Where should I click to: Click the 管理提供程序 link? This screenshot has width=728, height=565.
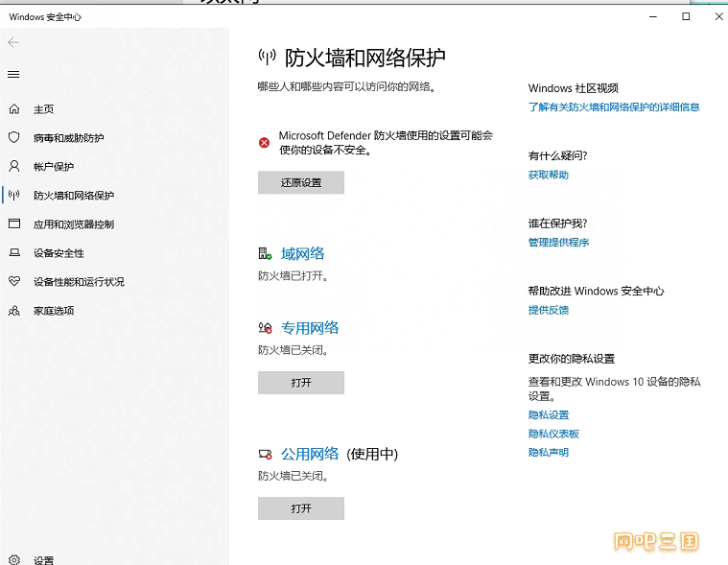pyautogui.click(x=558, y=242)
